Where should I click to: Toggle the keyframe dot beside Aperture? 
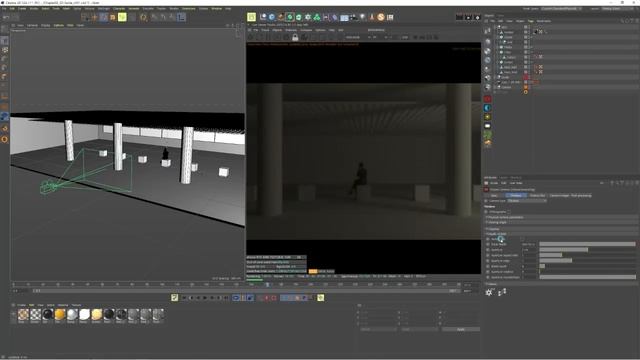point(488,250)
